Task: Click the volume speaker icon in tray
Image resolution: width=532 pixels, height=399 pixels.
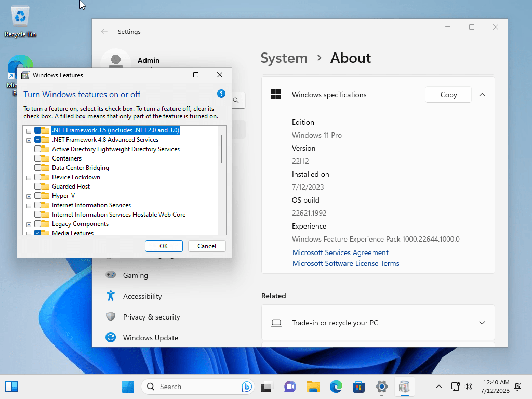Action: (468, 387)
